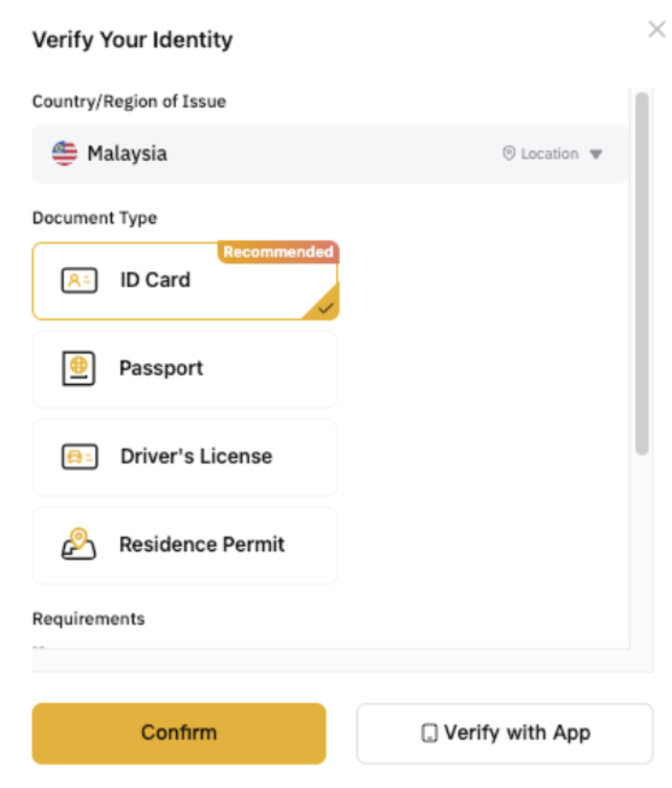Choose Verify with App option
672x788 pixels.
pos(504,733)
